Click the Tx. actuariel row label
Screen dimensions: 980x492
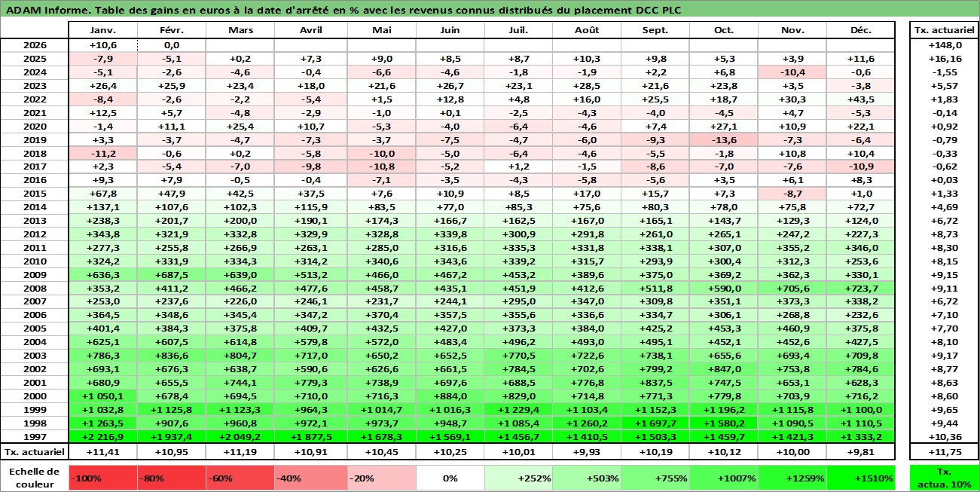coord(35,452)
